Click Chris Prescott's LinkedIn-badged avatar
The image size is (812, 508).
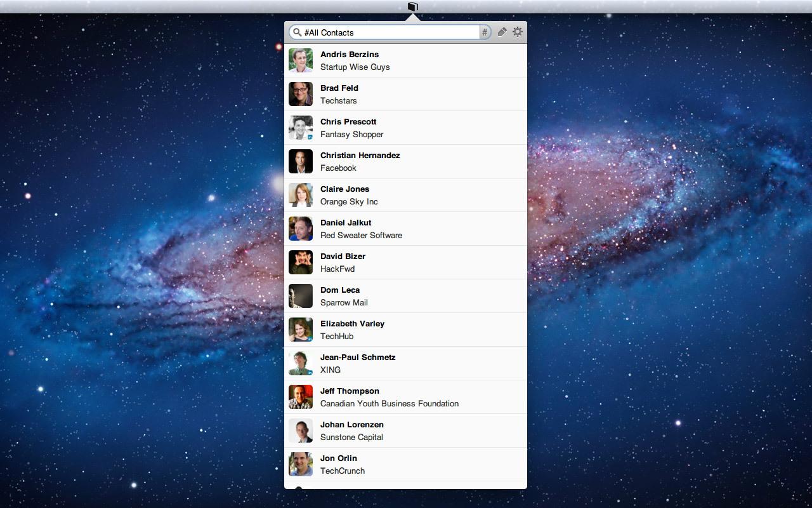301,128
